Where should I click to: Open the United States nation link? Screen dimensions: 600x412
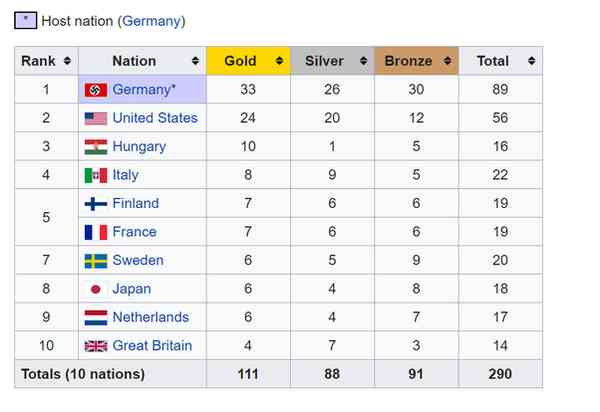155,118
